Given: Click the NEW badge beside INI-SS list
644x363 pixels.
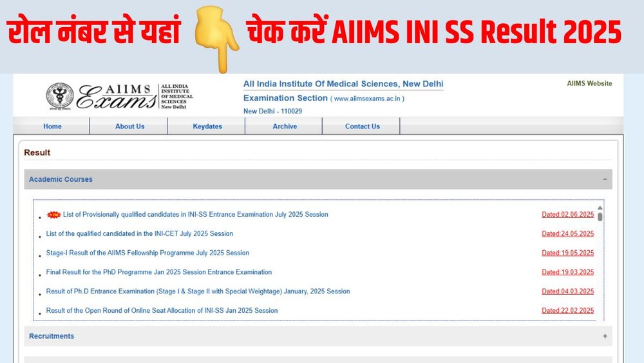Looking at the screenshot, I should [x=54, y=215].
